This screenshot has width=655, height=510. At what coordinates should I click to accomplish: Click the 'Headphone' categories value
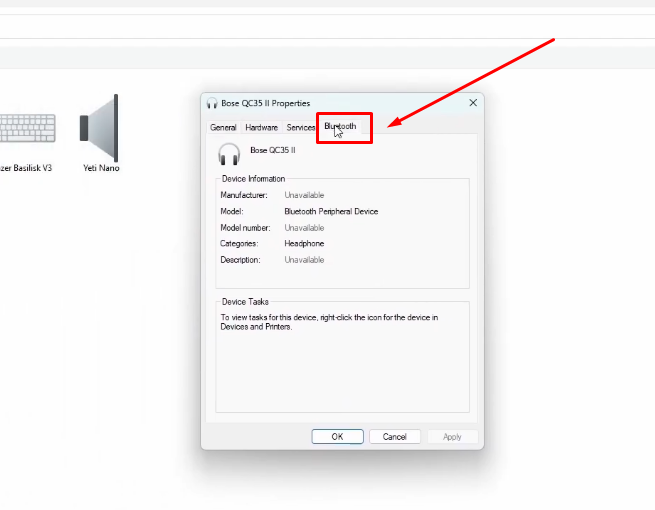tap(304, 244)
